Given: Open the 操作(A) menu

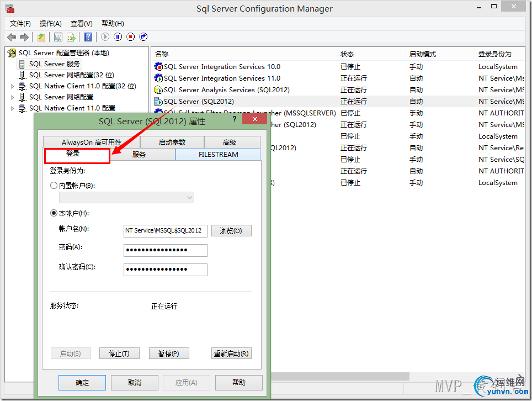Looking at the screenshot, I should coord(51,23).
